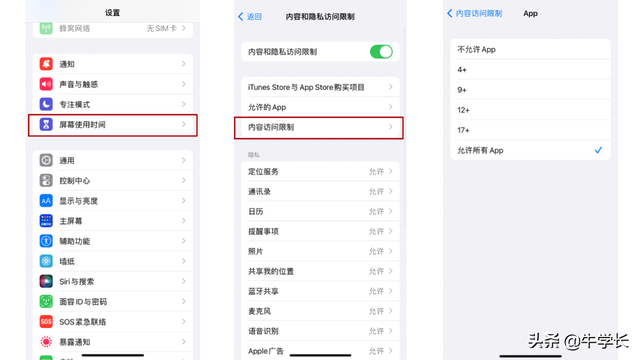Viewport: 640px width, 360px height.
Task: Open the 允许的 App menu row
Action: 320,107
